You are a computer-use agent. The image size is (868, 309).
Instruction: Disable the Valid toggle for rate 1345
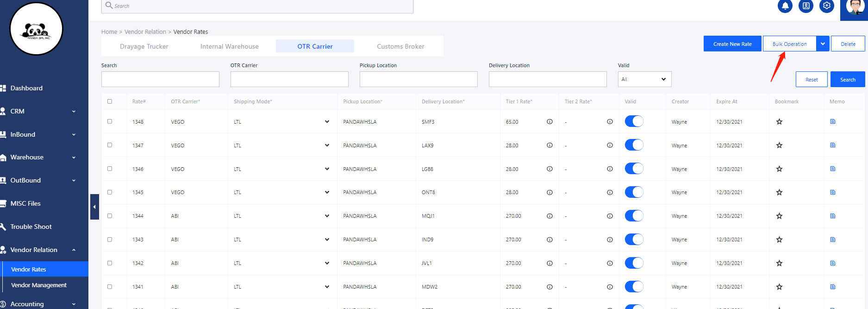point(634,192)
